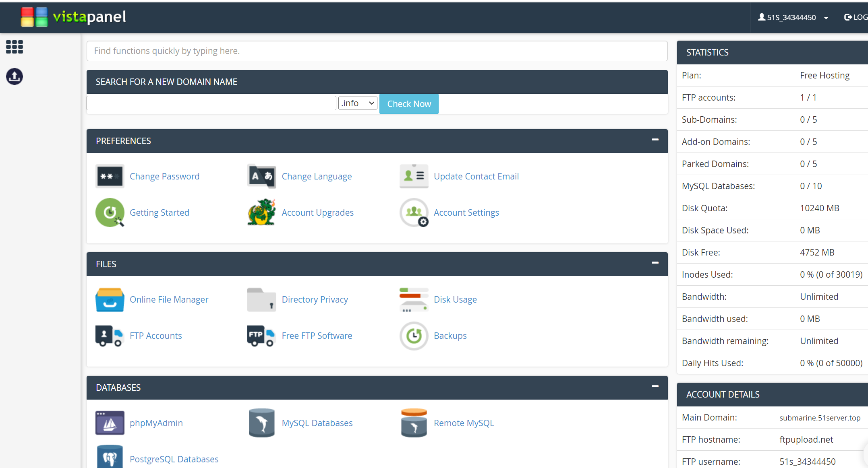The width and height of the screenshot is (868, 468).
Task: Click the Backups clock icon
Action: coord(414,336)
